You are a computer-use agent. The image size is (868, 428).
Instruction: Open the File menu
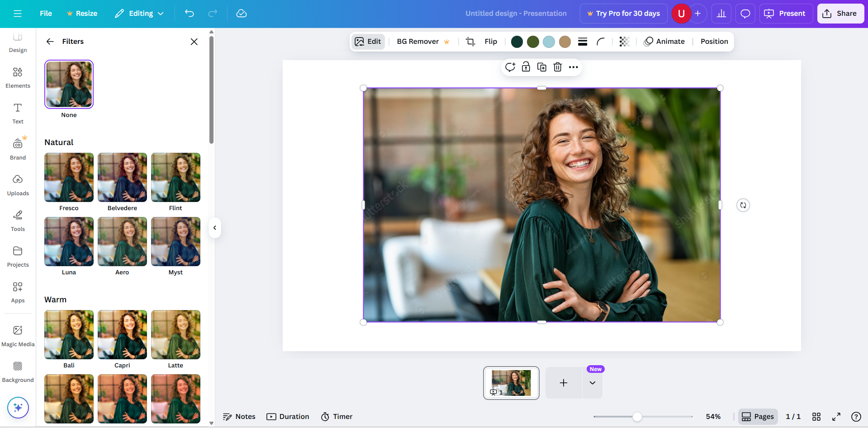point(46,14)
